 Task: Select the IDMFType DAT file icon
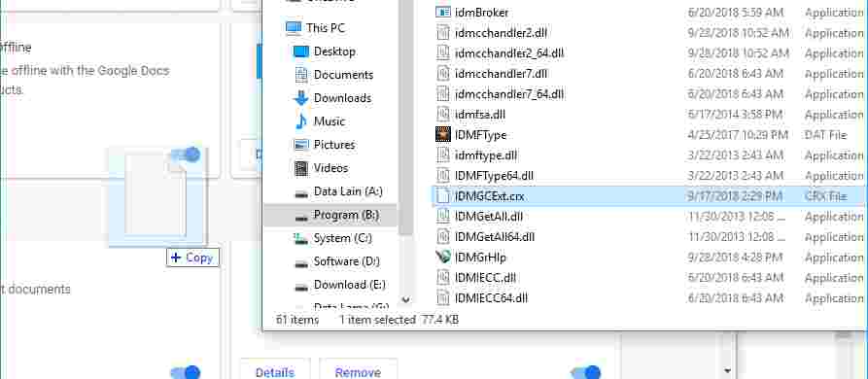tap(443, 134)
